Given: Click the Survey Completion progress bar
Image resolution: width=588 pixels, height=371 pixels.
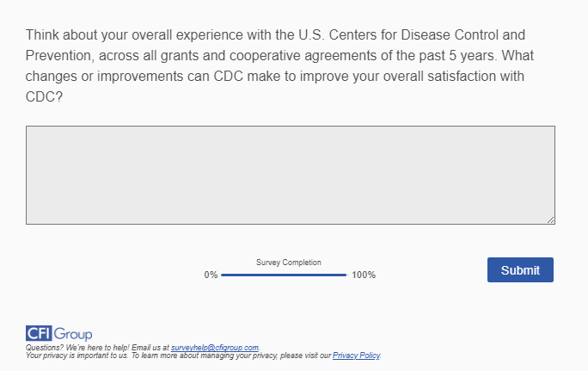Looking at the screenshot, I should pyautogui.click(x=284, y=275).
